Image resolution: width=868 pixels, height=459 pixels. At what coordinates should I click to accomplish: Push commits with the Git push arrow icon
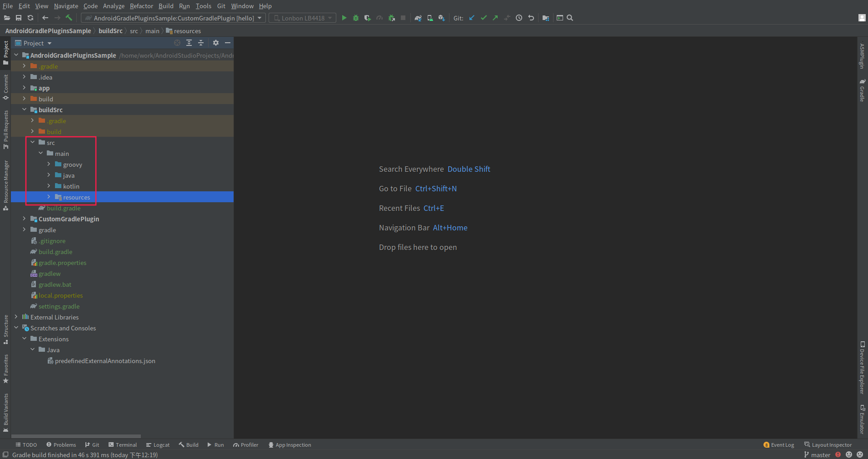click(495, 18)
